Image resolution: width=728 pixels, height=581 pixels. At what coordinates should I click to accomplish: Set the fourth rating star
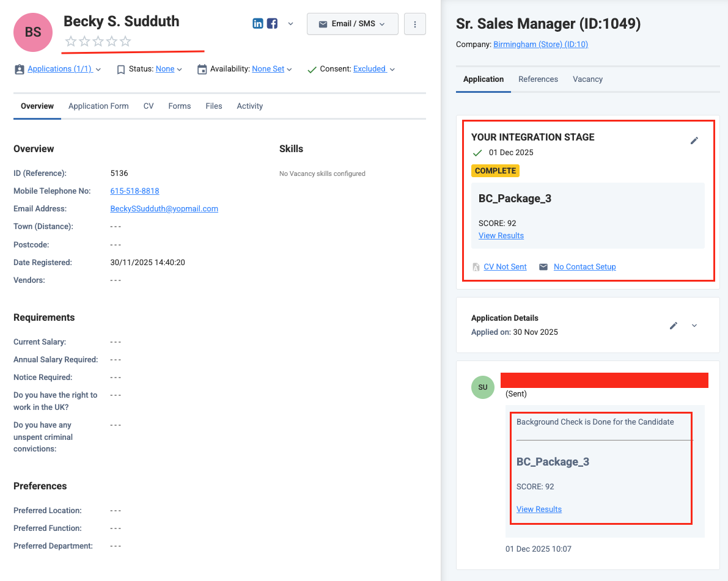pyautogui.click(x=111, y=42)
